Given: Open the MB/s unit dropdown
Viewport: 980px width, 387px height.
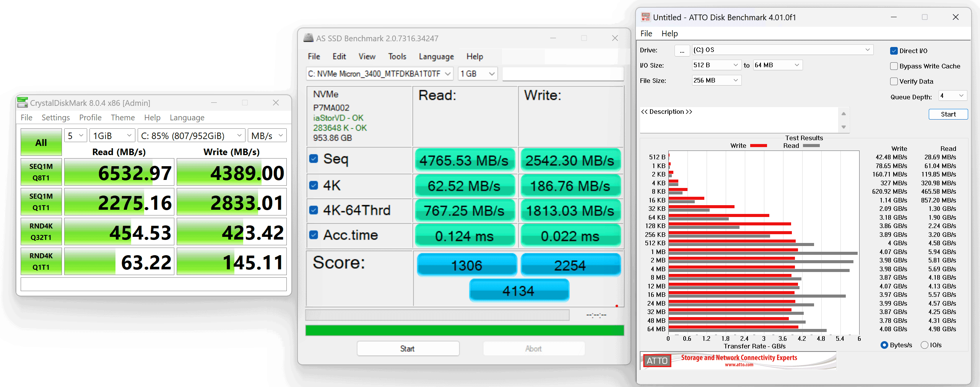Looking at the screenshot, I should pyautogui.click(x=267, y=136).
